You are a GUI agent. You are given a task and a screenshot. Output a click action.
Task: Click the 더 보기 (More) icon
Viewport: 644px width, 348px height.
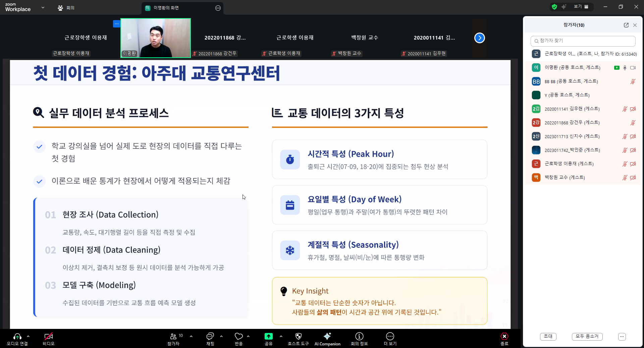point(390,339)
